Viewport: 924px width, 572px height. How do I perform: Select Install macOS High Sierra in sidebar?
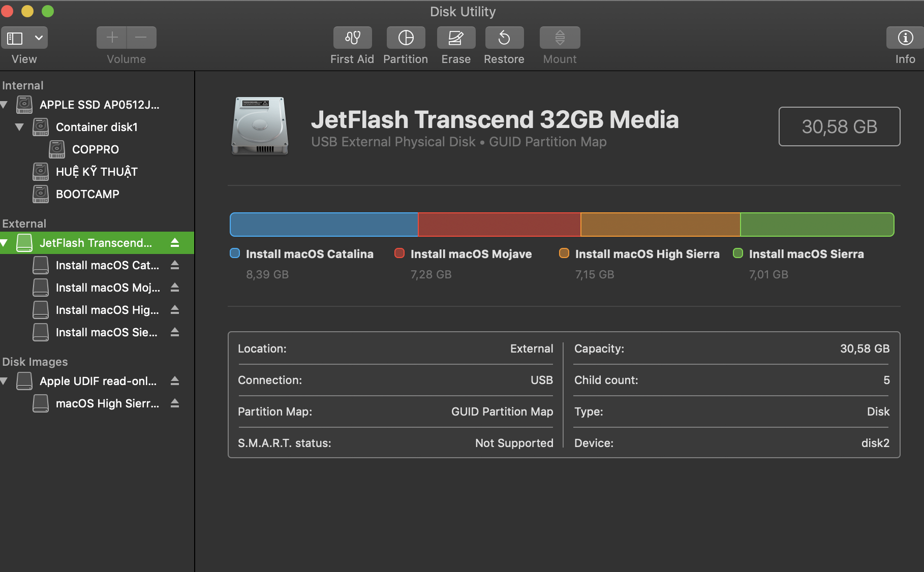pyautogui.click(x=97, y=310)
